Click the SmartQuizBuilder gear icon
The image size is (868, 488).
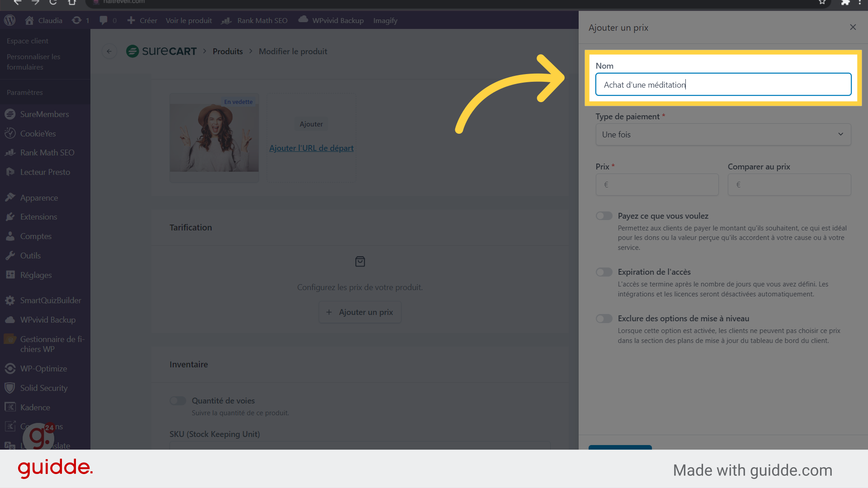(x=10, y=300)
